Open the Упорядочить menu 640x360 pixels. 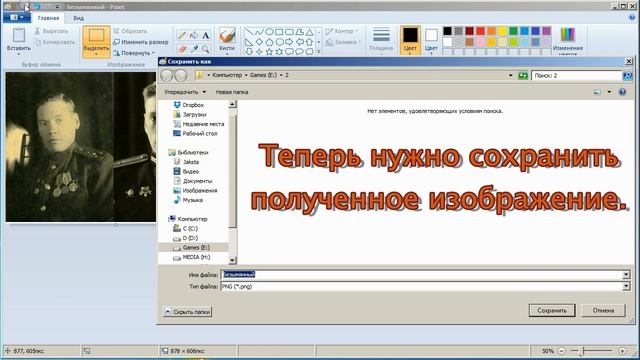point(185,92)
